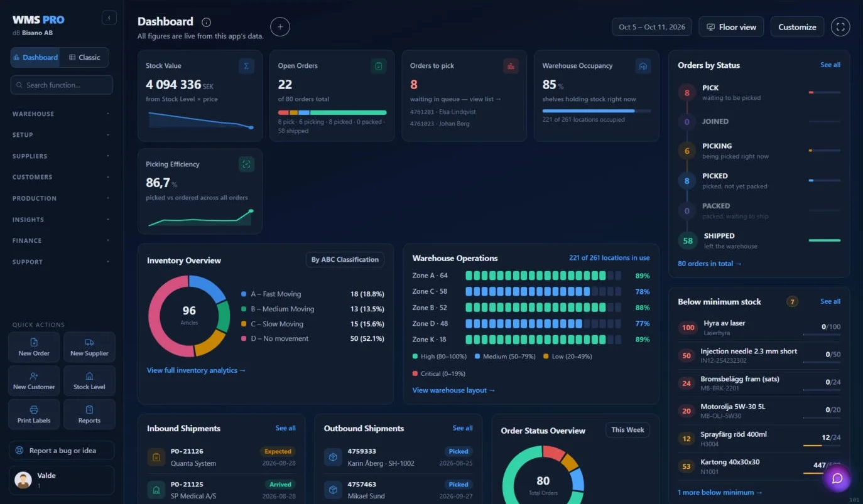Expand the Support menu section
Screen dimensions: 863x504
tap(61, 262)
